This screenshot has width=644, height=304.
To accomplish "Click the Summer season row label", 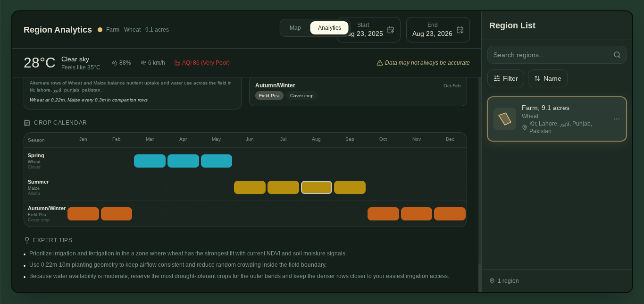I will tap(38, 182).
